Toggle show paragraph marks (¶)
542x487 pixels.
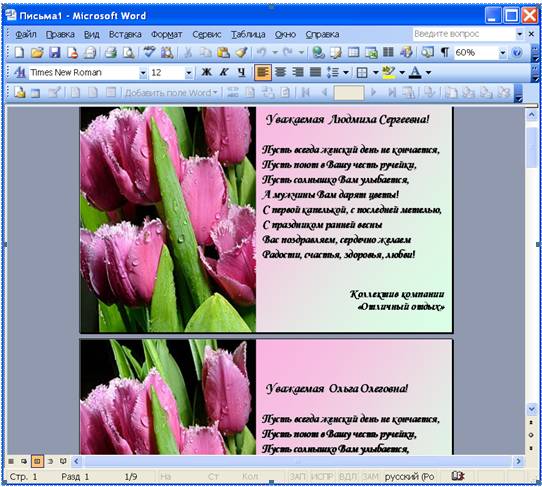[445, 53]
